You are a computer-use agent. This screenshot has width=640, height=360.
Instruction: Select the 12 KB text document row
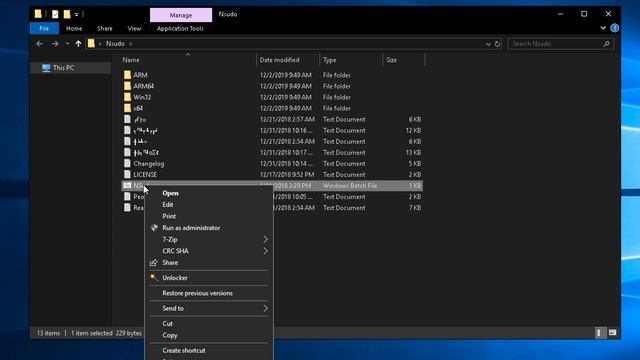(x=272, y=130)
